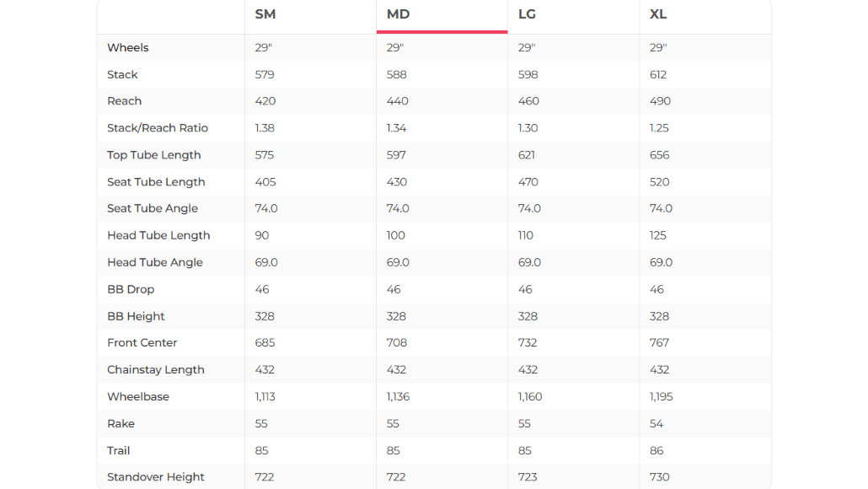The image size is (868, 489).
Task: Click the Head Tube Length label
Action: (158, 235)
